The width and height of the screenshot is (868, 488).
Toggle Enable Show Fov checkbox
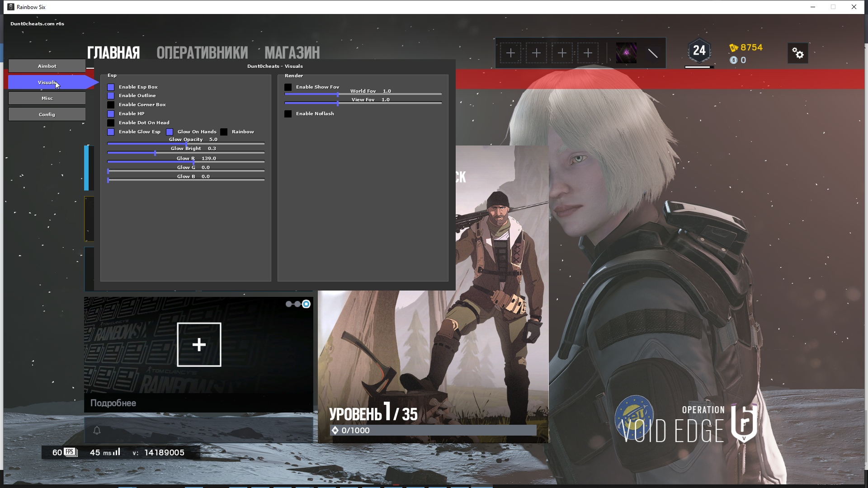coord(288,87)
